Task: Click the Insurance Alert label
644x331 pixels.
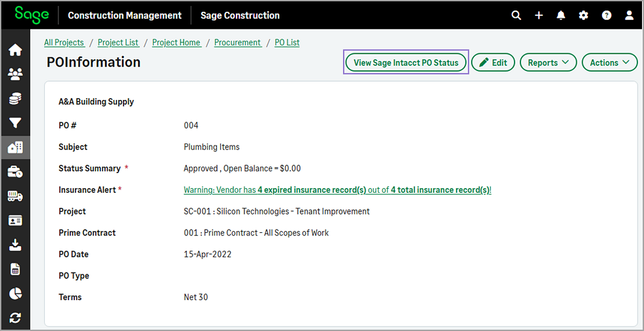Action: (87, 190)
